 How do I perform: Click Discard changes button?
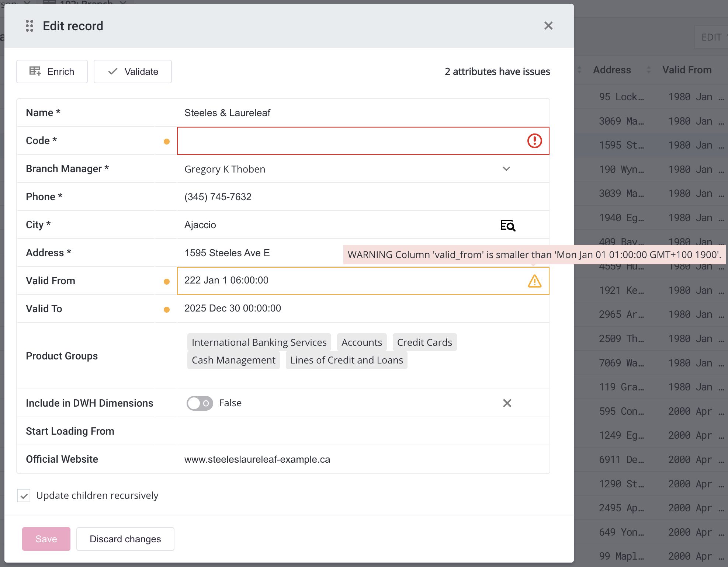[x=125, y=539]
